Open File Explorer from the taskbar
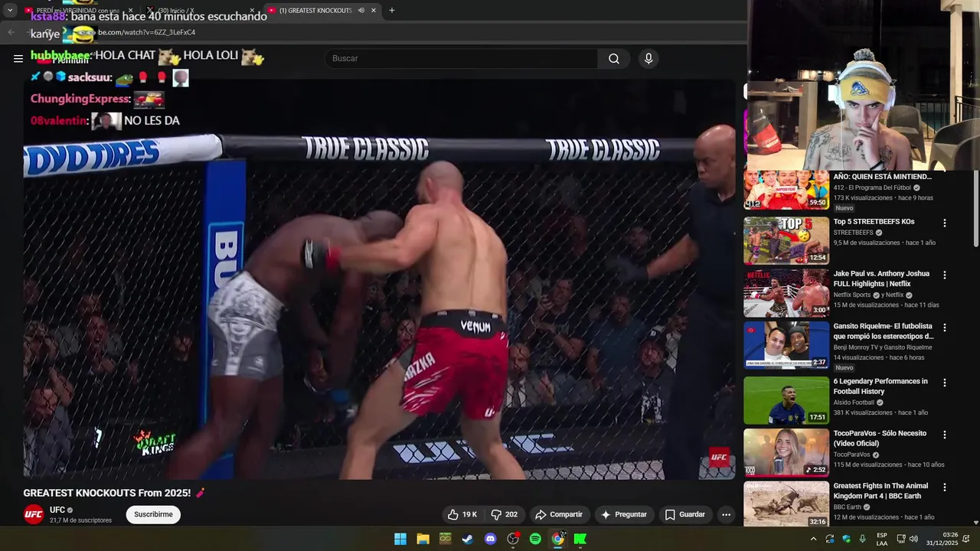This screenshot has width=980, height=551. coord(423,539)
